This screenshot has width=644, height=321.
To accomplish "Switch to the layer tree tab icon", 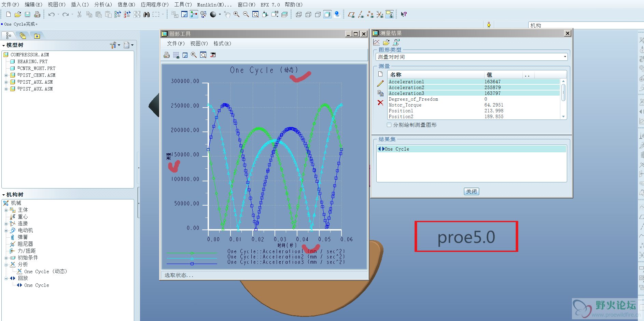I will [x=23, y=36].
